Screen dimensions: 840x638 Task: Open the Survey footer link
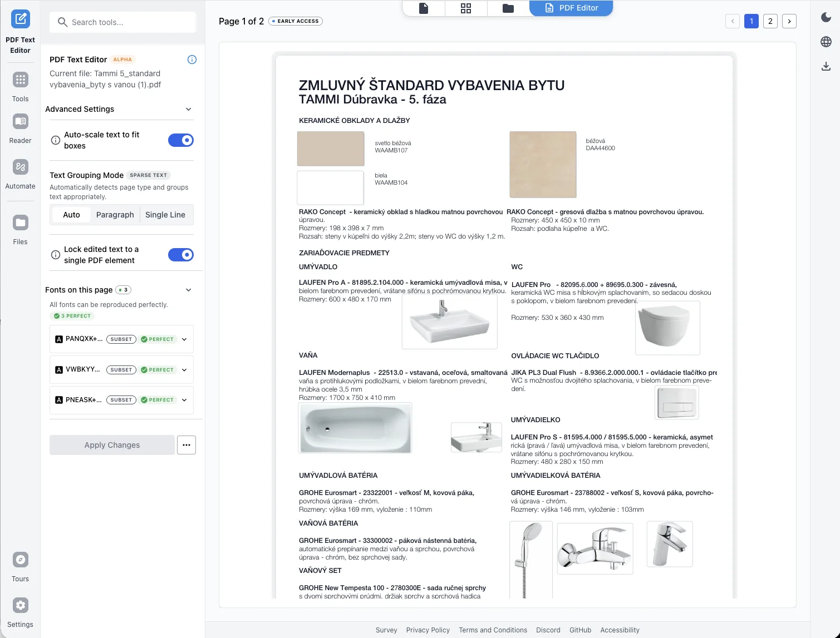click(x=386, y=630)
